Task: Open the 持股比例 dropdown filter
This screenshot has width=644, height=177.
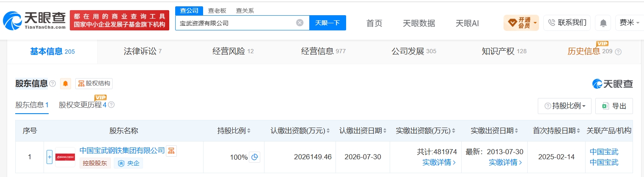Action: [x=564, y=106]
